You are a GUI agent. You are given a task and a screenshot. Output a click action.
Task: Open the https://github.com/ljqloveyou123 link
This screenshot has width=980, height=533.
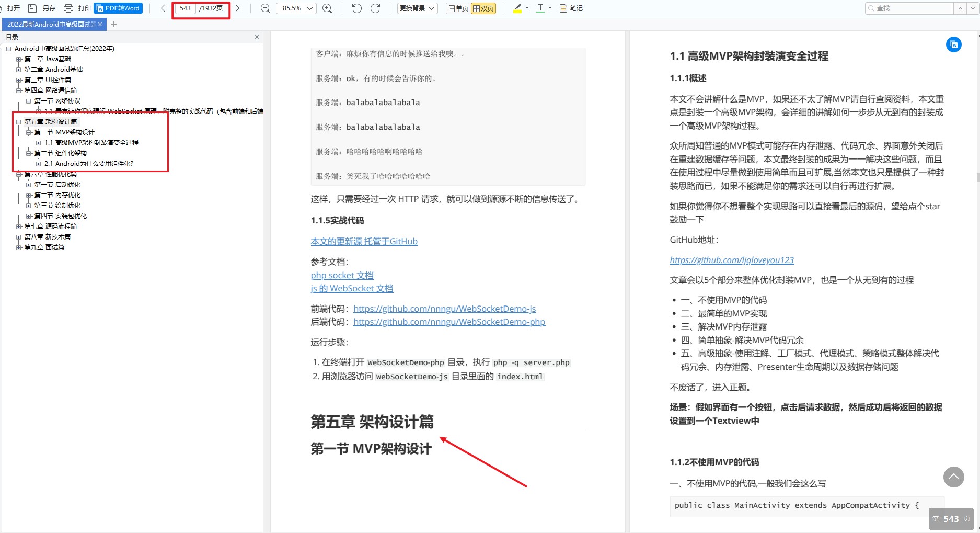click(732, 259)
